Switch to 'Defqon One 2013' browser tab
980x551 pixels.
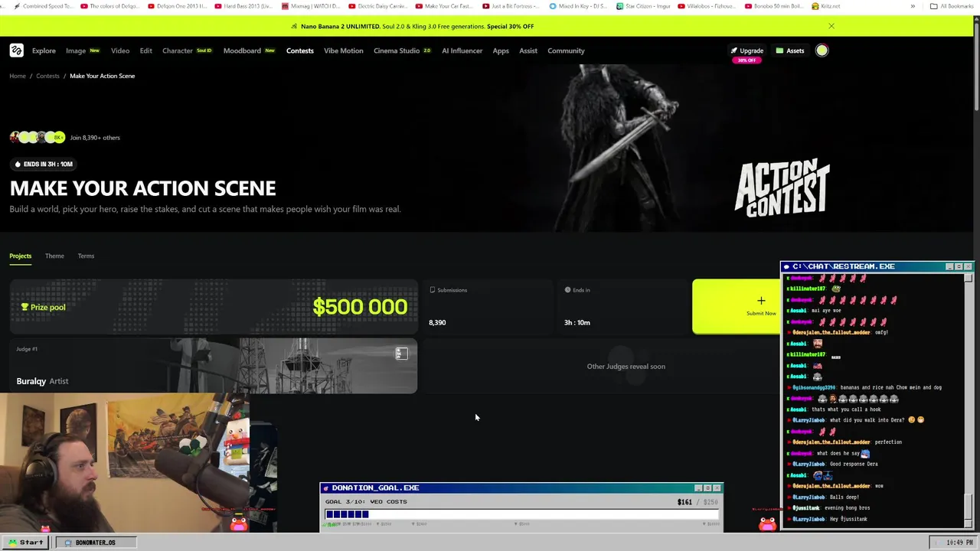pos(176,6)
